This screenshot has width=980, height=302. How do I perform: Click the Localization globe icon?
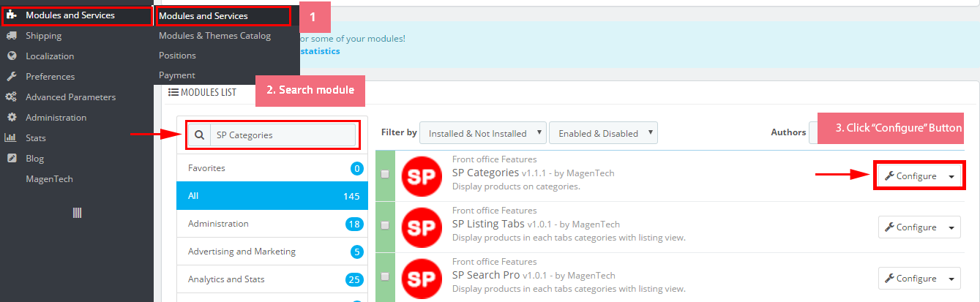pos(12,56)
